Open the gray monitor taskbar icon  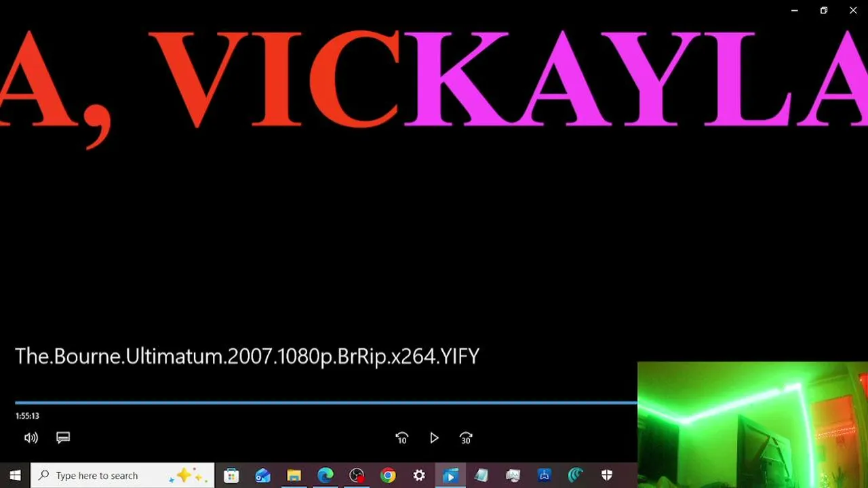coord(513,476)
